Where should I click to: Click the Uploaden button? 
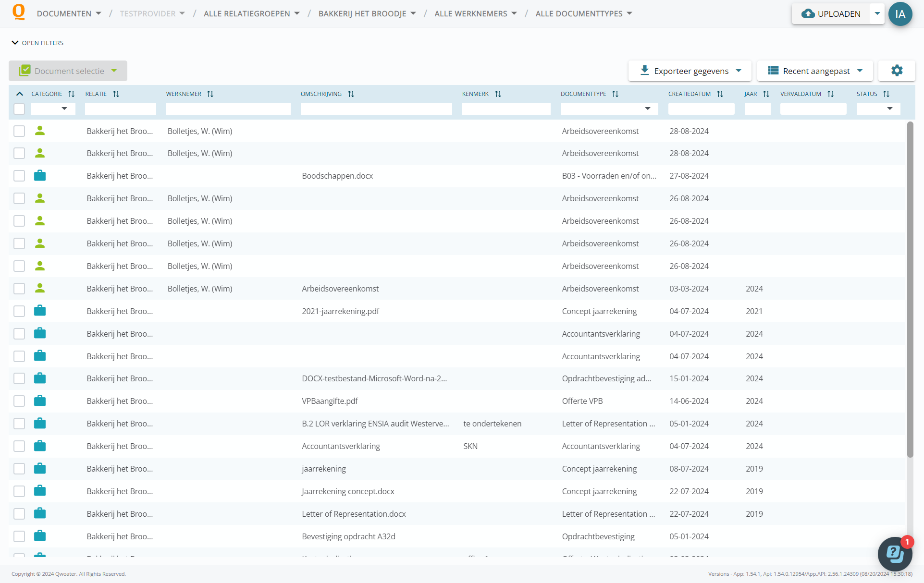tap(831, 14)
